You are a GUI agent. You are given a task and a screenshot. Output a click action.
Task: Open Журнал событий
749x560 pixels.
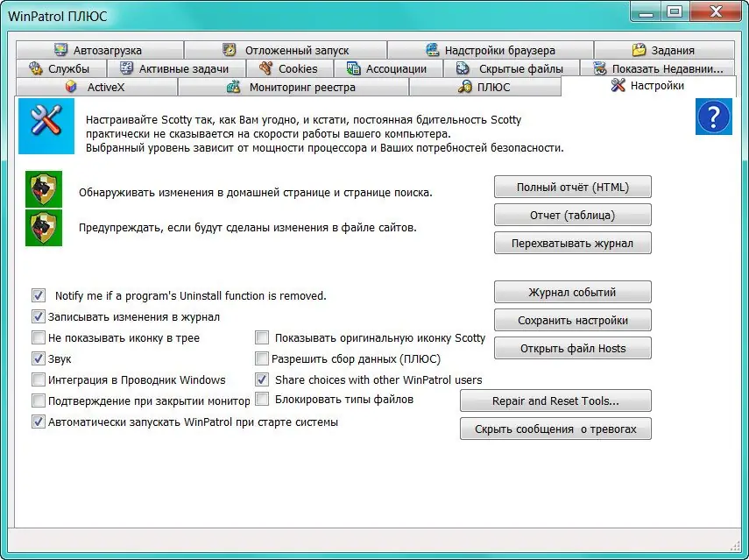coord(573,292)
